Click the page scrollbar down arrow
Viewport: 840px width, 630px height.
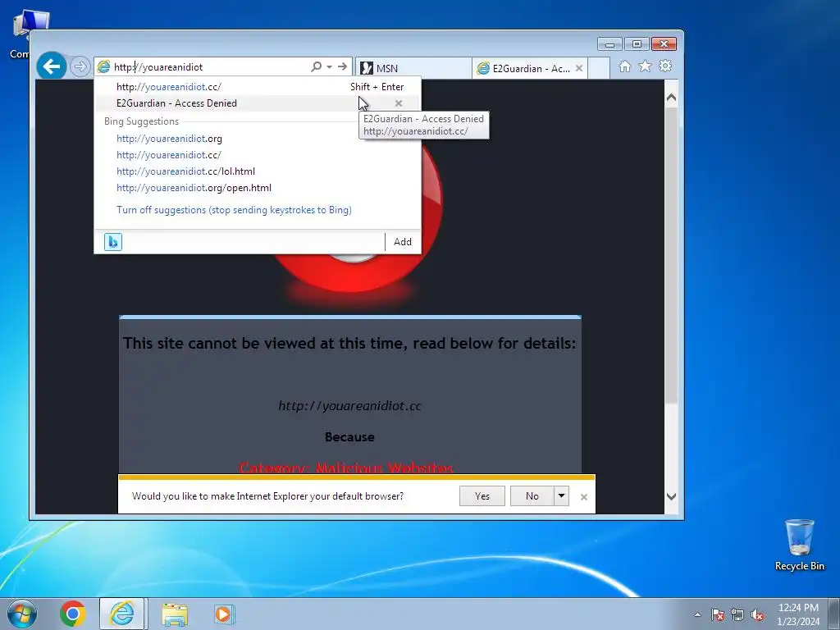pos(671,496)
